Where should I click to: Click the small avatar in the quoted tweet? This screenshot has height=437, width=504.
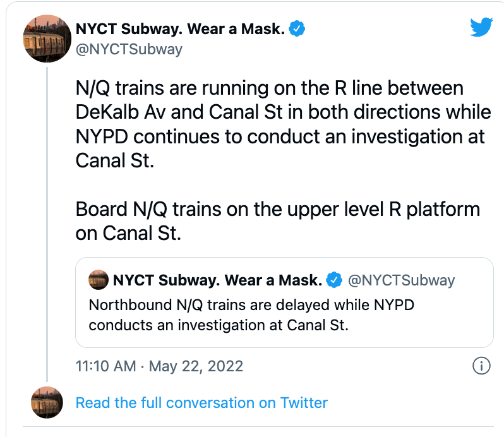click(x=97, y=279)
